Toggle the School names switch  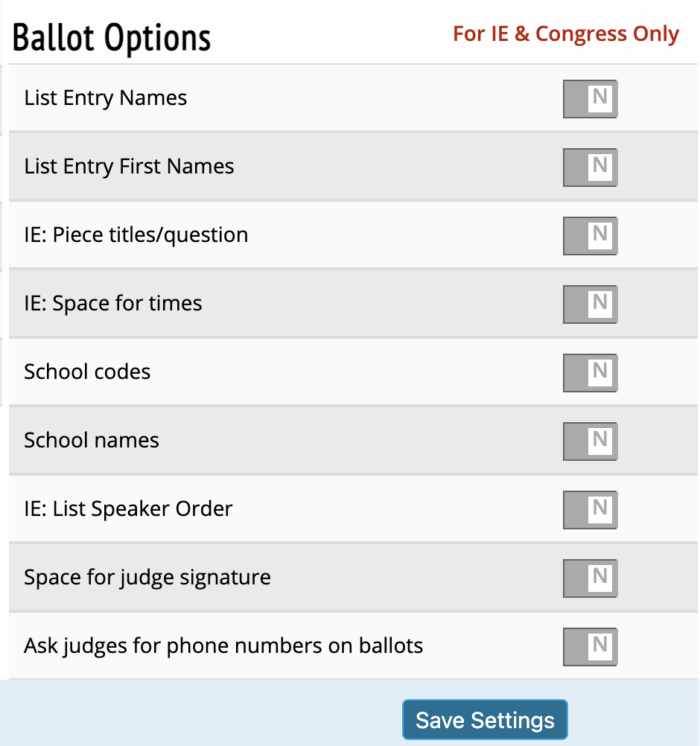[x=590, y=441]
